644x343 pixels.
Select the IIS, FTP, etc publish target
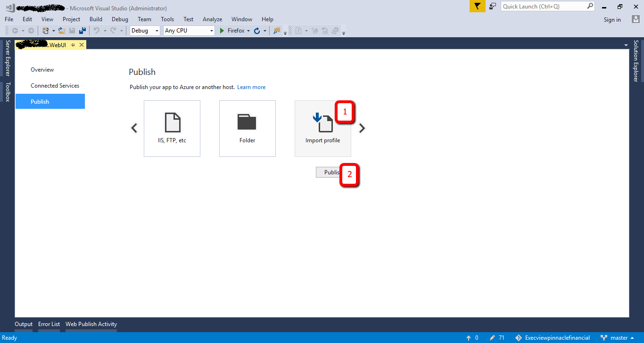pos(172,128)
